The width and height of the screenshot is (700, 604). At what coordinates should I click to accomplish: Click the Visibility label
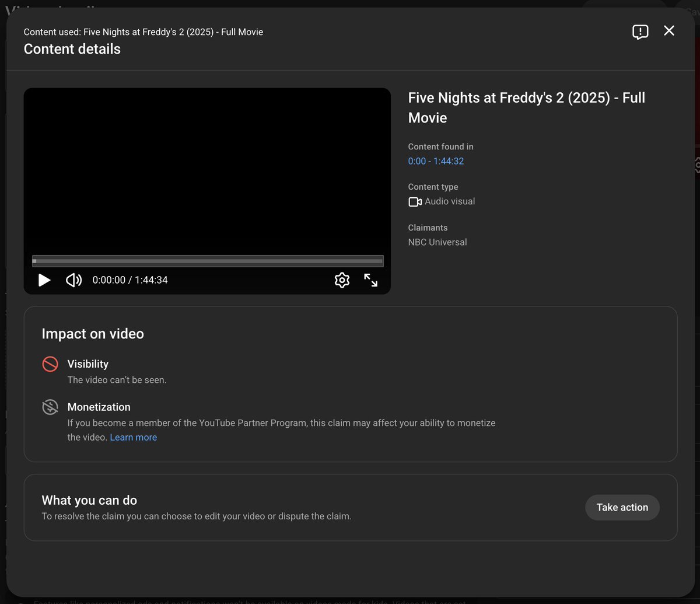tap(88, 364)
